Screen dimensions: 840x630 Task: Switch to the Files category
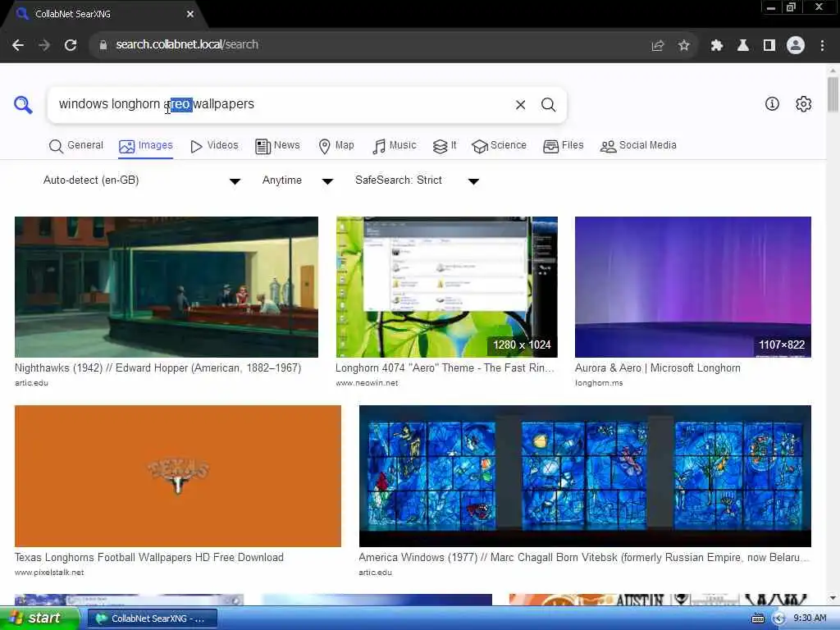[563, 146]
